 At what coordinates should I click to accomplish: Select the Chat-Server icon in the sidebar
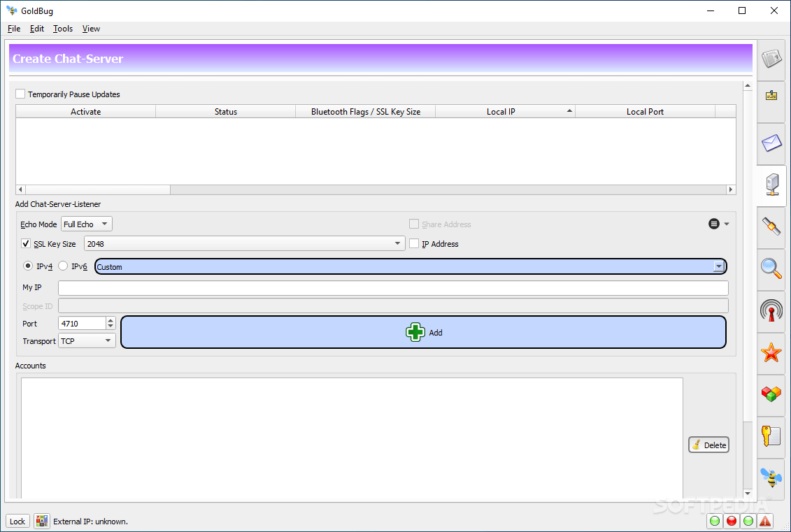click(x=771, y=185)
